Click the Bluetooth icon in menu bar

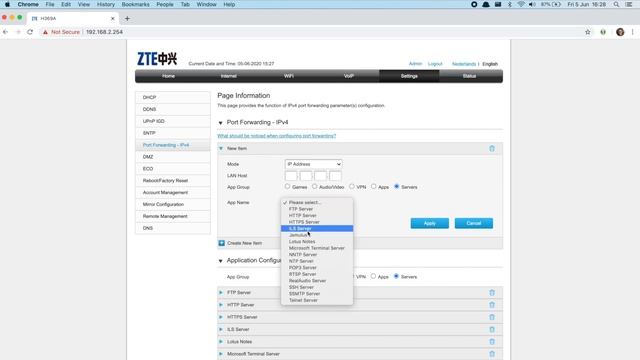coord(509,4)
